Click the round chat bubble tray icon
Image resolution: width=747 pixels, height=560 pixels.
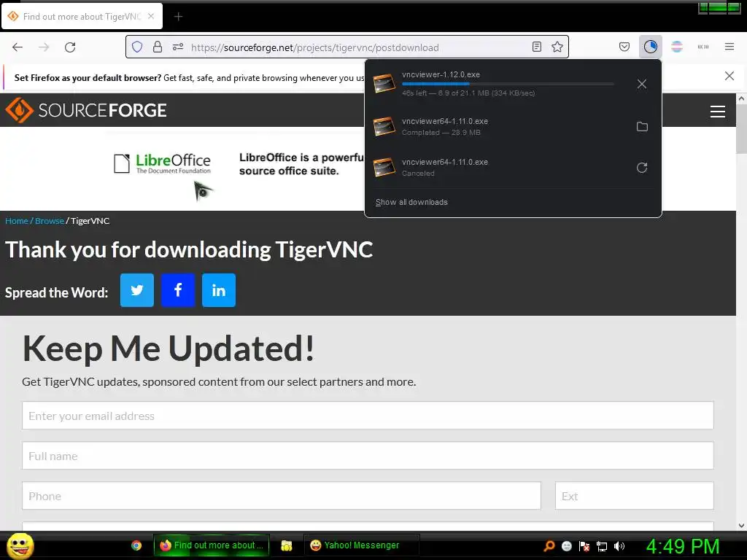[566, 546]
